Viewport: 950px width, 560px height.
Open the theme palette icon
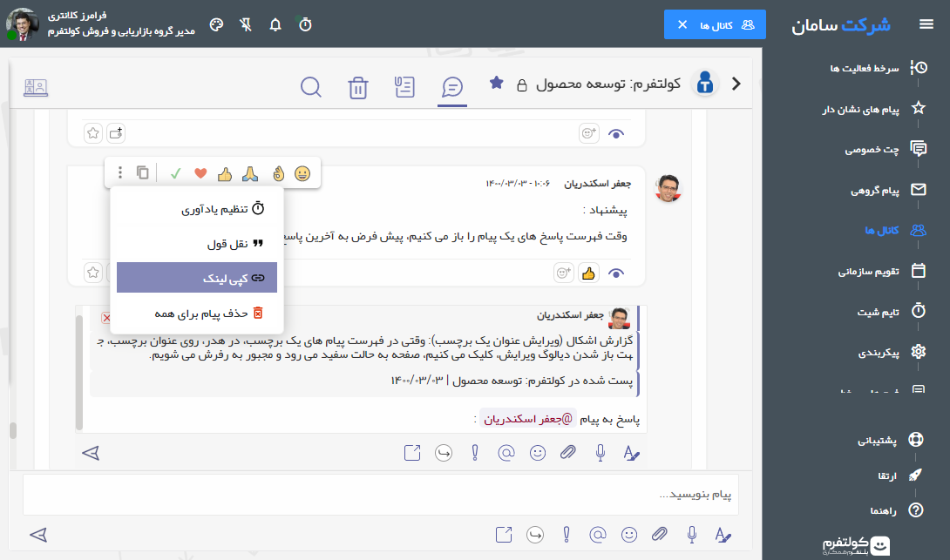click(x=216, y=25)
